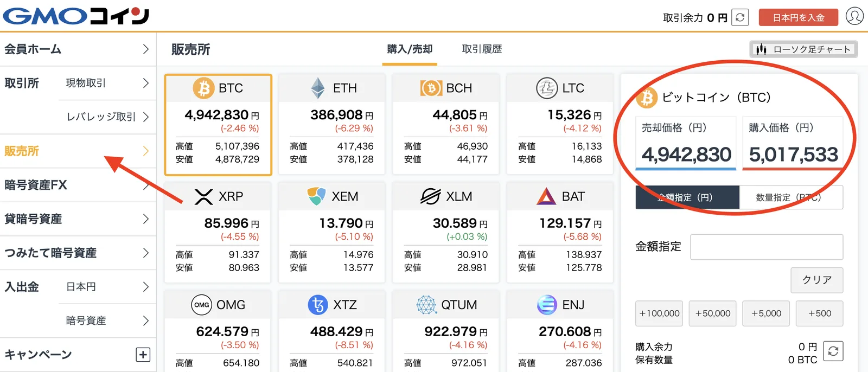Select the Stellar XLM icon
This screenshot has width=868, height=372.
430,196
